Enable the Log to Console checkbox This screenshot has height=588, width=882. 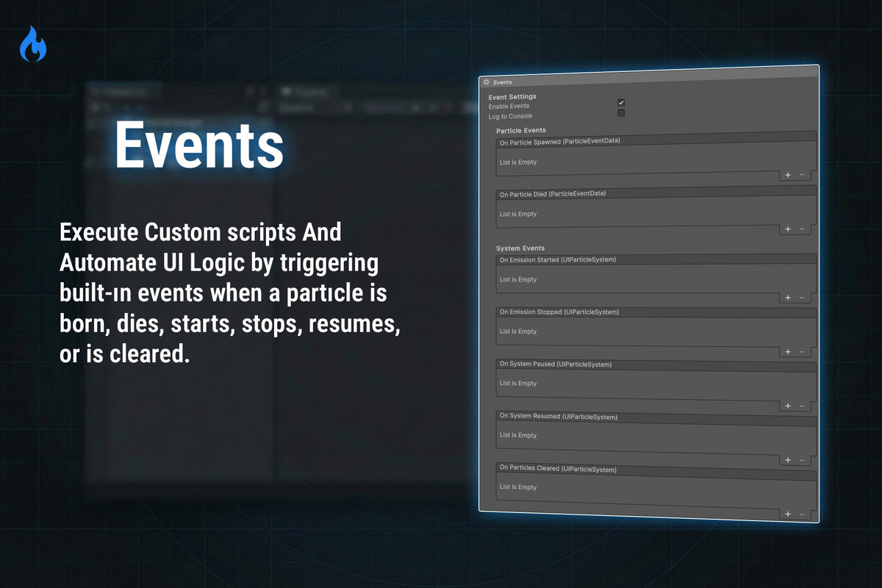click(621, 112)
